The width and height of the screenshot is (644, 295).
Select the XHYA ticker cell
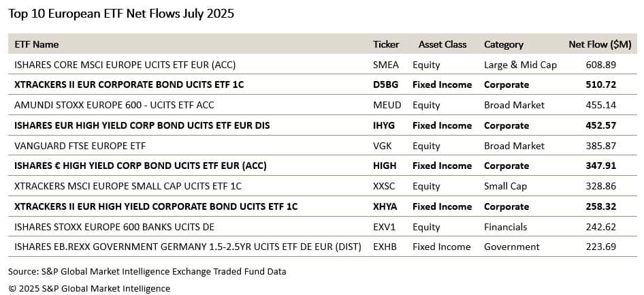[x=385, y=206]
